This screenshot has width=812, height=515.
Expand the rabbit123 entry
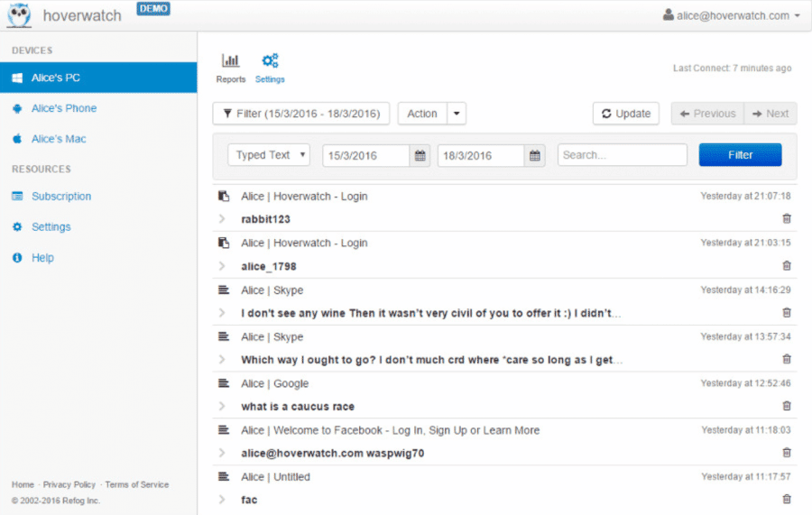pos(222,219)
